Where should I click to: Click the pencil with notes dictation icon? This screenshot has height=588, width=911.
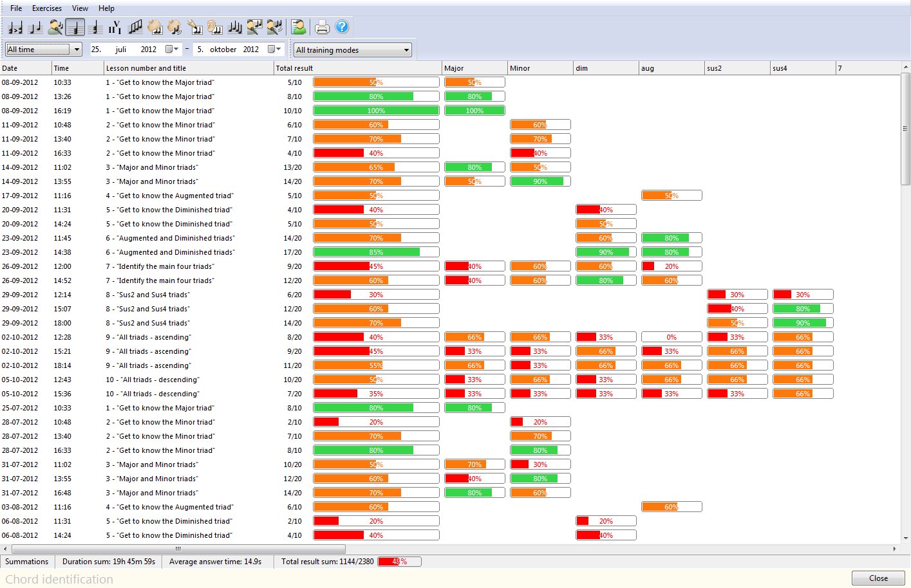tap(195, 27)
